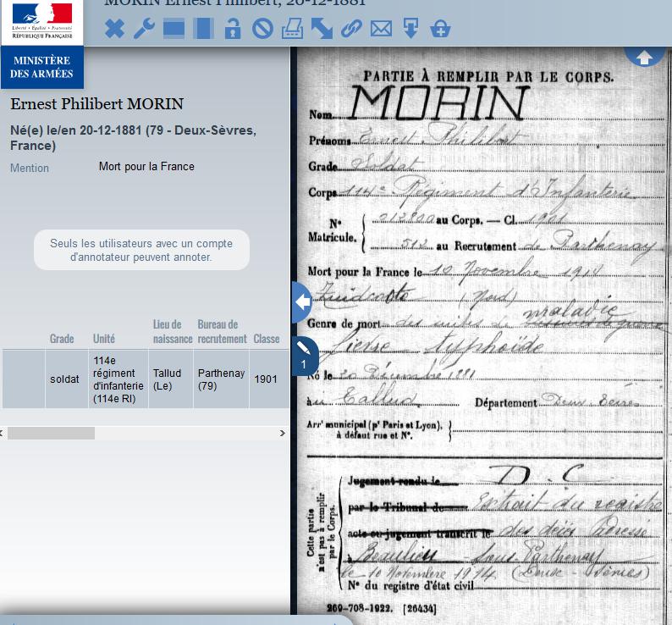Image resolution: width=672 pixels, height=625 pixels.
Task: Send by email with envelope icon
Action: (x=381, y=29)
